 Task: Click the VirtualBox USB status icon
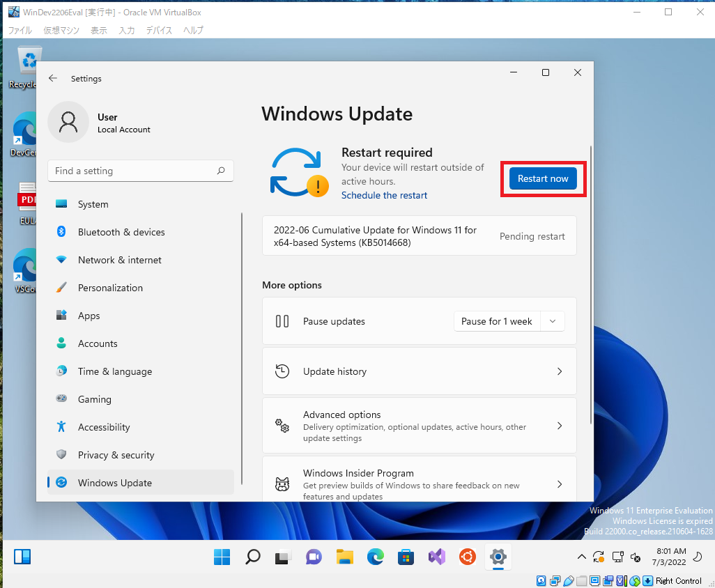568,581
